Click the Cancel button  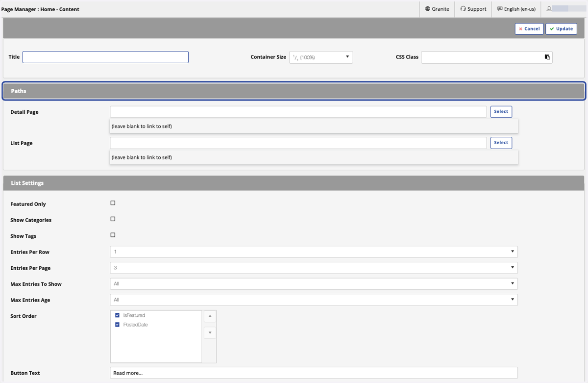pos(529,29)
